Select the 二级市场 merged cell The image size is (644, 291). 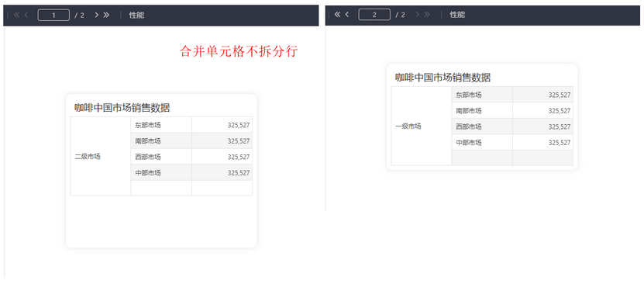pyautogui.click(x=101, y=156)
